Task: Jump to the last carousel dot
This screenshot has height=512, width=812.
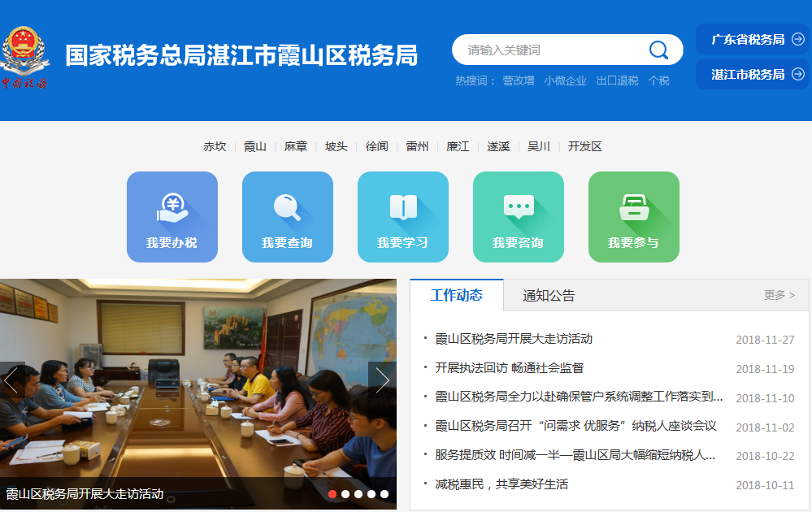Action: [x=384, y=494]
